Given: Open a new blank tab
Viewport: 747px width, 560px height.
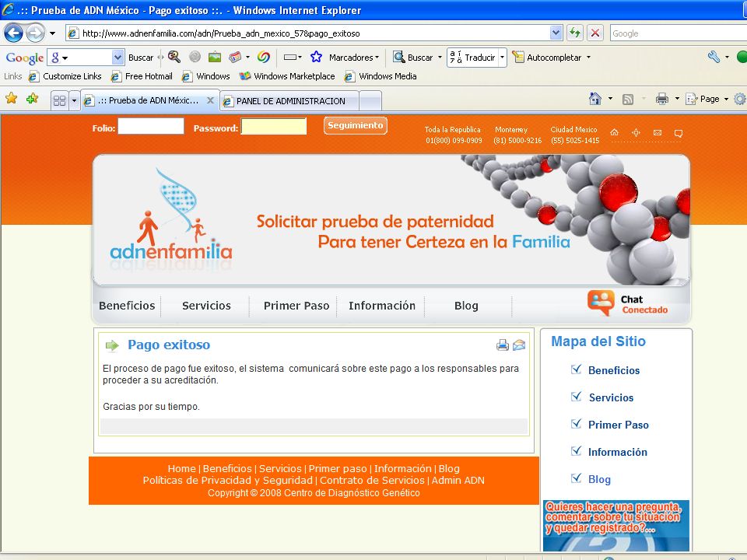Looking at the screenshot, I should tap(370, 100).
